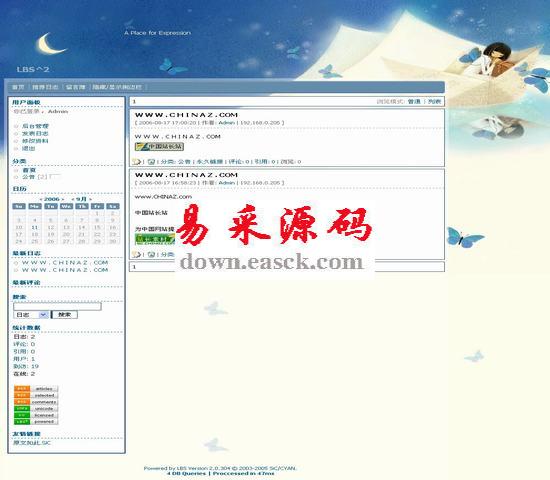The image size is (550, 480).
Task: Click first WWW.CHINAZ.COM post title
Action: coord(186,115)
